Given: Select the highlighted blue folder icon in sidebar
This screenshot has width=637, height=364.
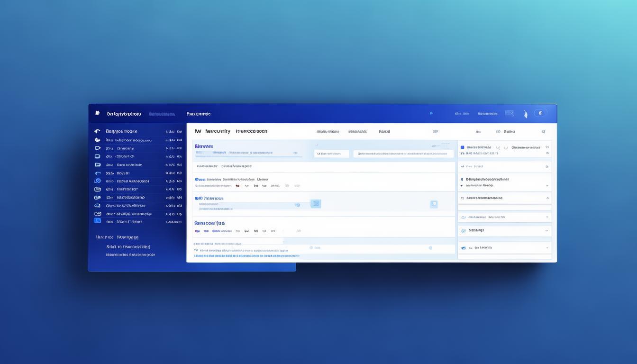Looking at the screenshot, I should (97, 220).
